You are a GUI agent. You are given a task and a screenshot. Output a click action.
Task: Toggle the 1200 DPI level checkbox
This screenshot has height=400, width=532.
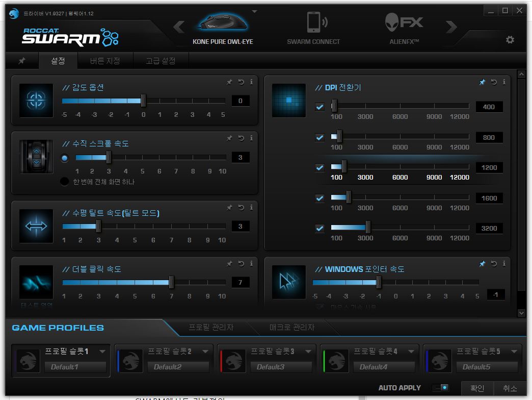tap(320, 167)
